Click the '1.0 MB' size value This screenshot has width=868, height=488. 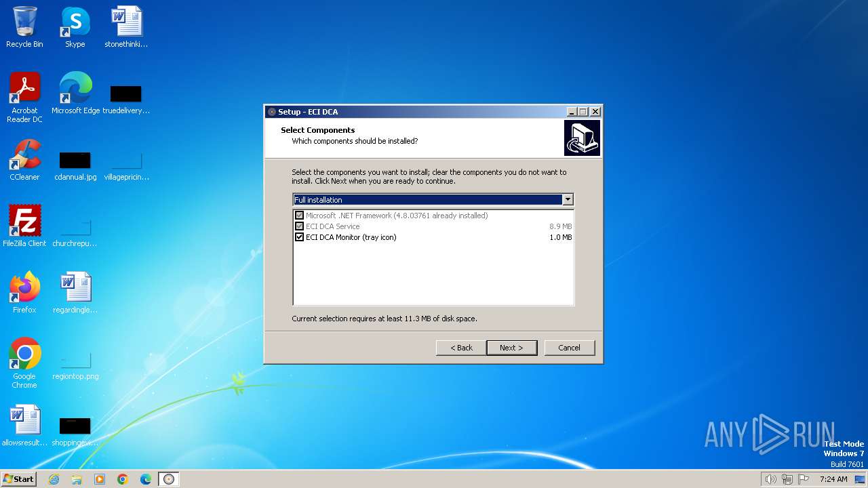click(561, 237)
